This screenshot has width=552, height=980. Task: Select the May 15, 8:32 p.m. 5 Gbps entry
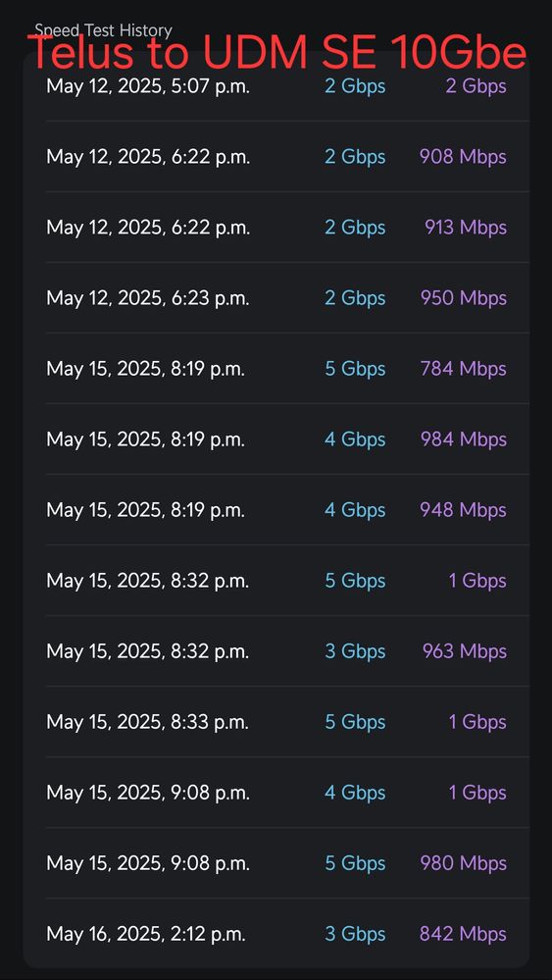[x=276, y=580]
